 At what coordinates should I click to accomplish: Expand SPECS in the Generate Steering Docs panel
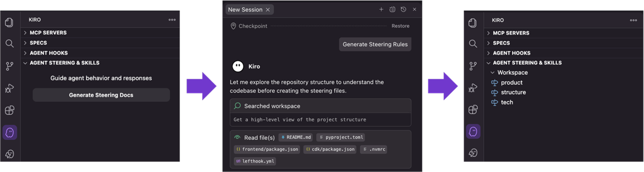tap(38, 43)
